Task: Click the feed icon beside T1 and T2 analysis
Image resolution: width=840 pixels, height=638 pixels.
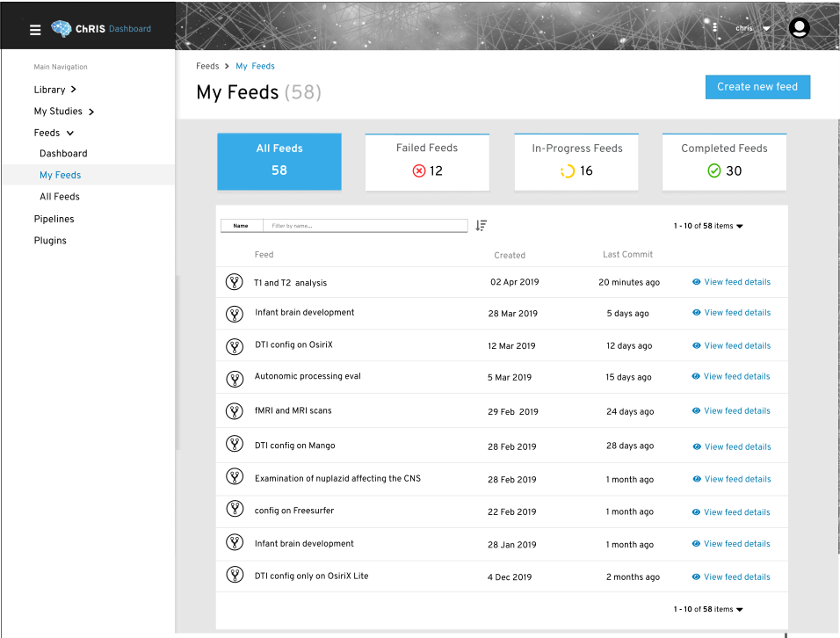Action: click(x=234, y=282)
